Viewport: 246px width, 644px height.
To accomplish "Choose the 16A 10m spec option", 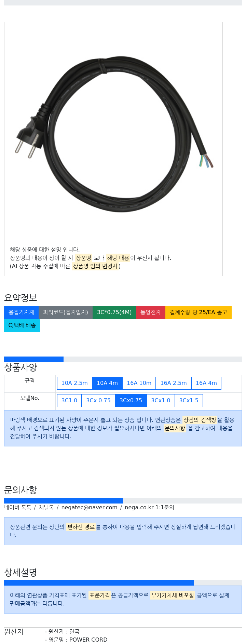I will click(x=139, y=383).
